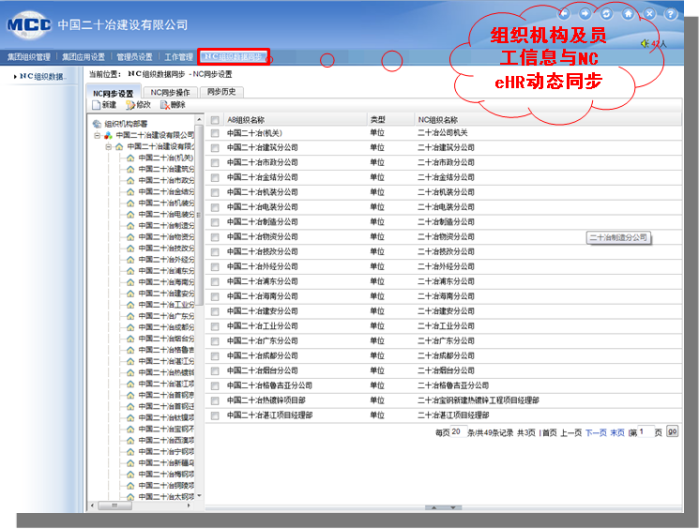Open the 集团应用设置 menu

pyautogui.click(x=83, y=57)
